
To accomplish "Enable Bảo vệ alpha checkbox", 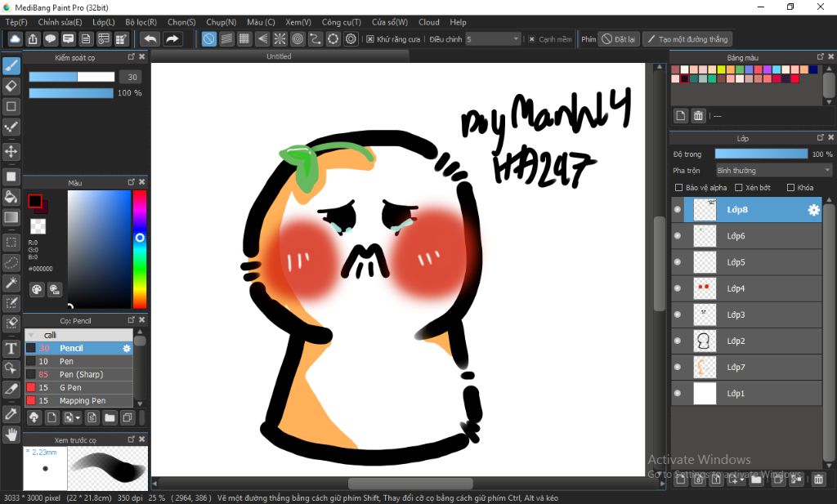I will click(679, 188).
